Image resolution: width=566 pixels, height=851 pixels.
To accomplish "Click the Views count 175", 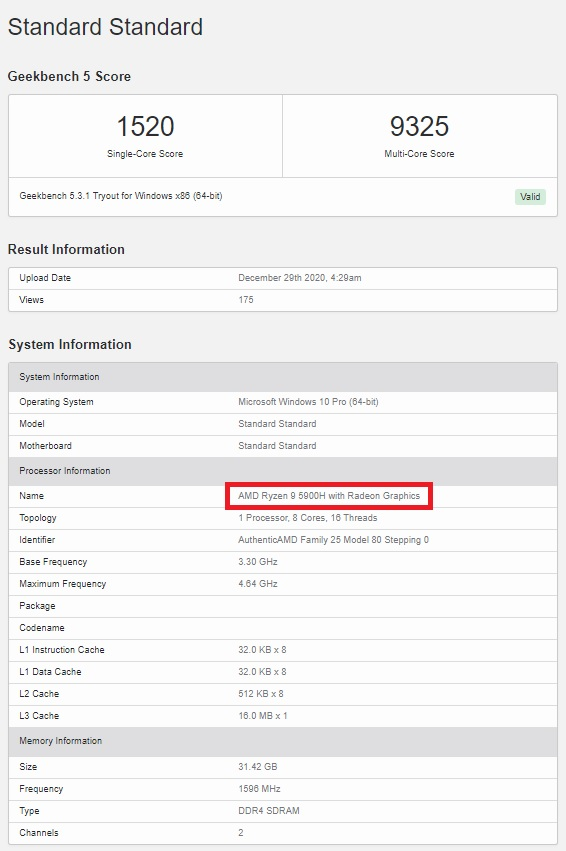I will click(246, 300).
